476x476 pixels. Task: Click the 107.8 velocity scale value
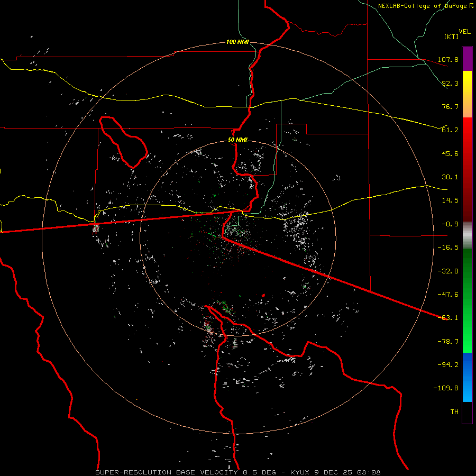[x=448, y=59]
